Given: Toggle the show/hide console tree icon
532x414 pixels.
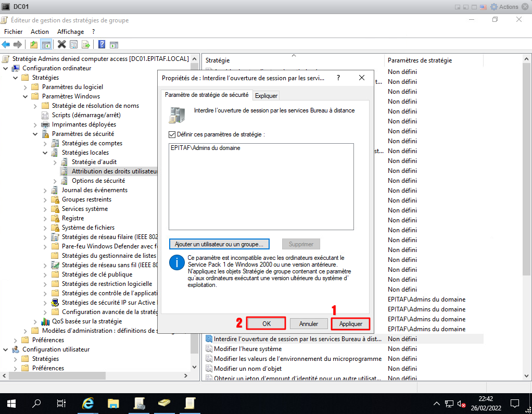Looking at the screenshot, I should (x=46, y=44).
